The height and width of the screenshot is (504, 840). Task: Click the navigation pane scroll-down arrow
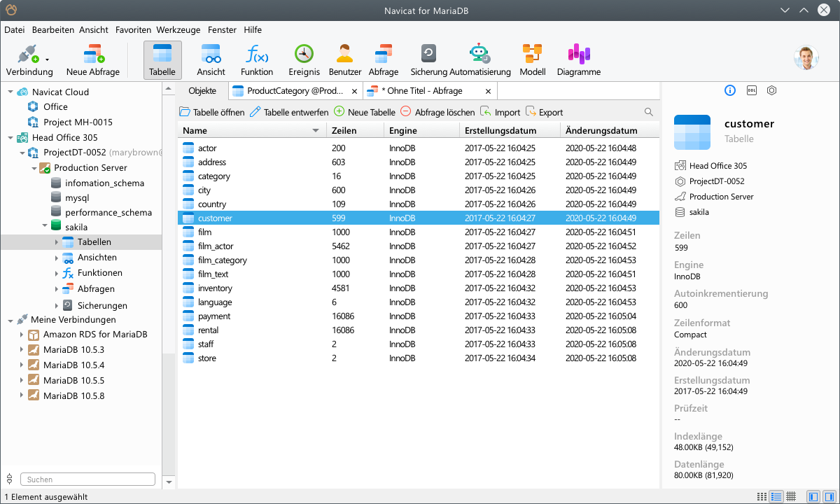coord(168,482)
